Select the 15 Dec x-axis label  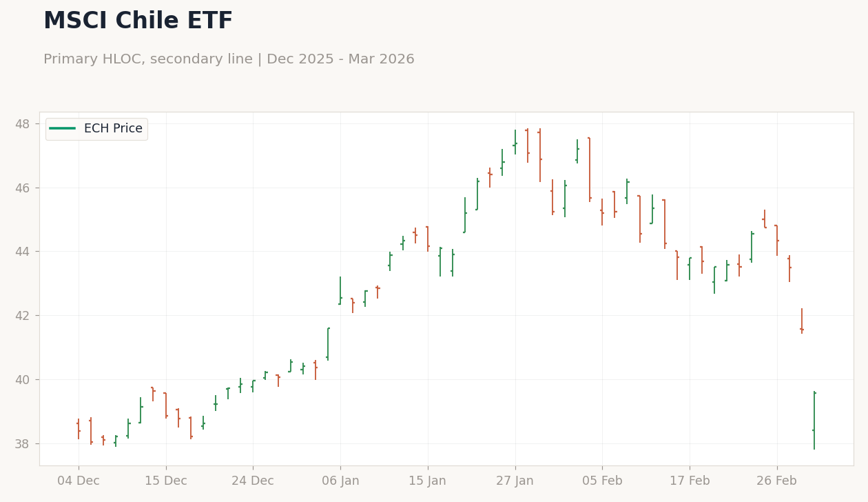[166, 481]
